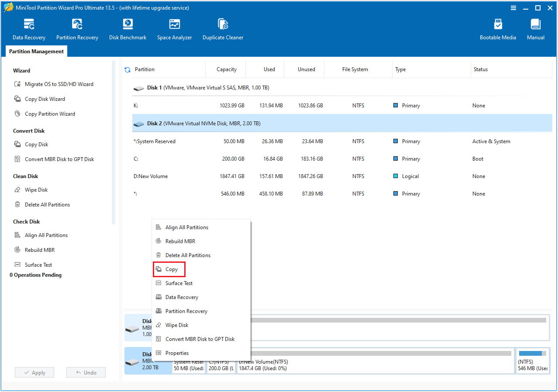This screenshot has width=558, height=392.
Task: Select Copy from the context menu
Action: pos(169,269)
